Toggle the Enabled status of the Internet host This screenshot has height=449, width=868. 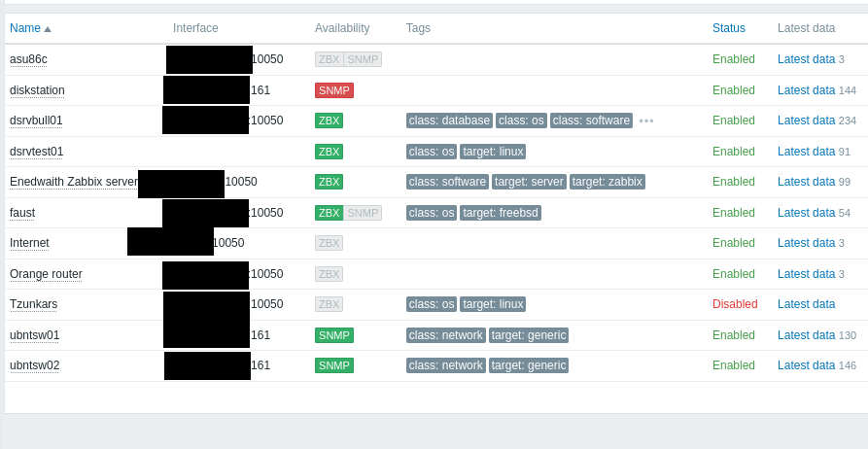pyautogui.click(x=734, y=243)
